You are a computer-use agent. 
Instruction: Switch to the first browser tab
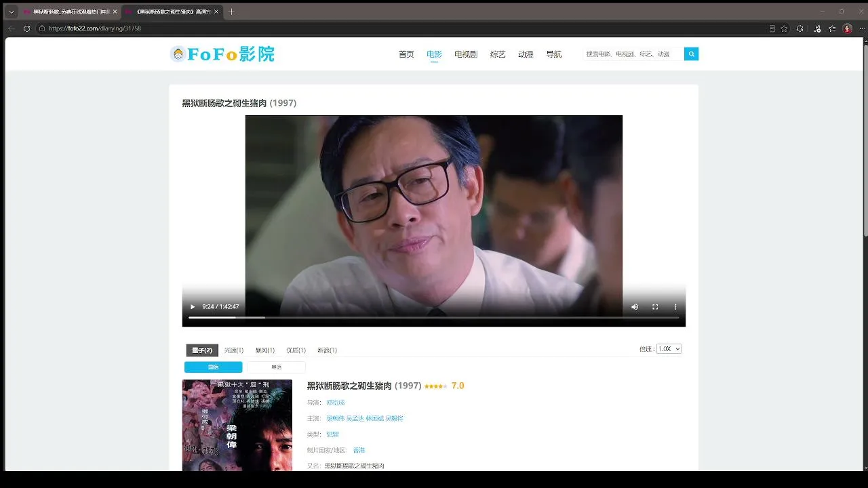click(x=71, y=12)
